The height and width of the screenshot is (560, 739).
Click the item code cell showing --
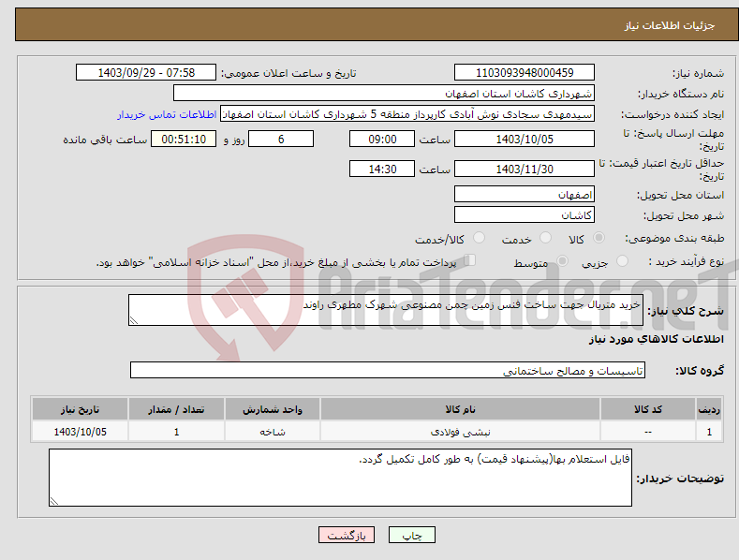(x=648, y=432)
